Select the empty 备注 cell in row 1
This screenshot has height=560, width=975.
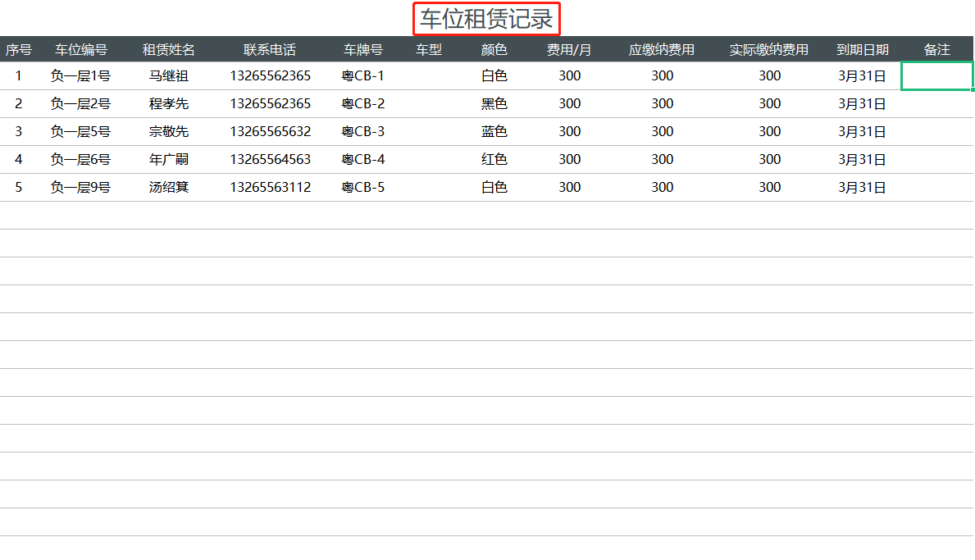click(x=936, y=75)
